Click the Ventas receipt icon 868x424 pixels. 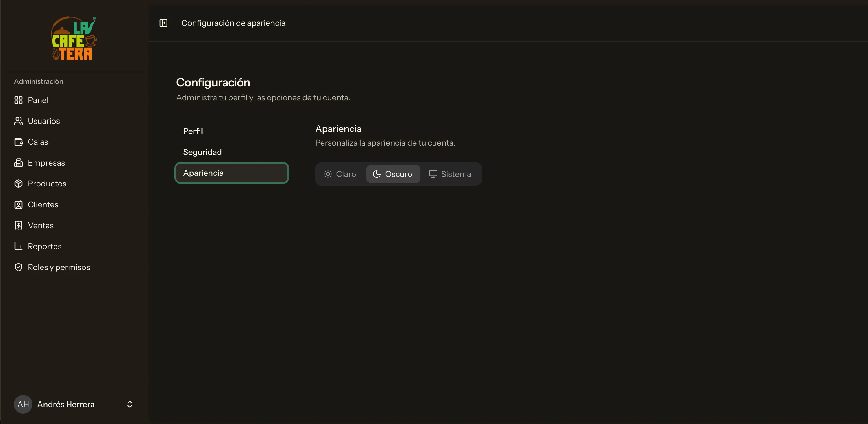point(19,225)
